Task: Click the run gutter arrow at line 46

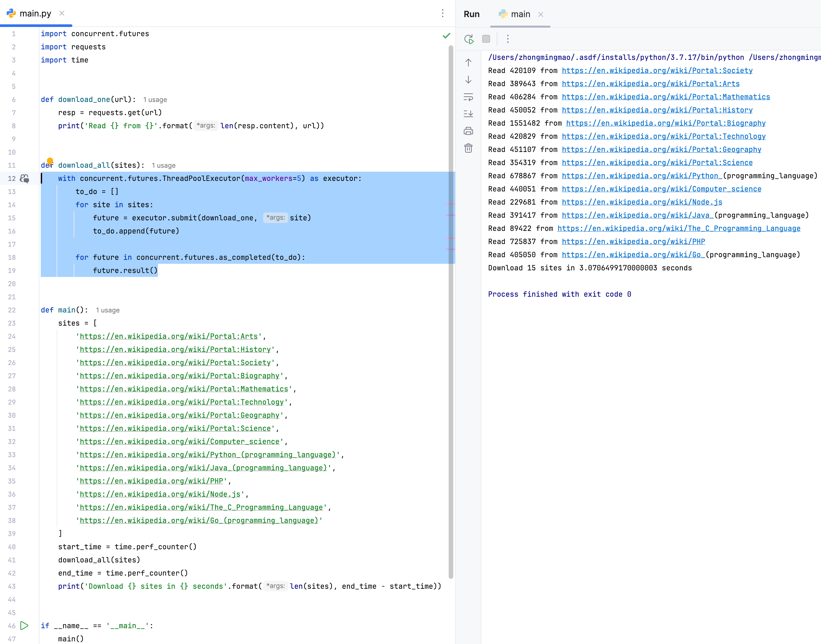Action: [25, 626]
